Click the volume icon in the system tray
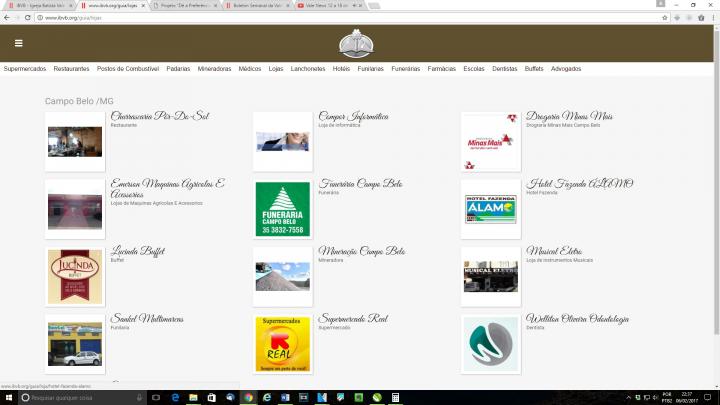 [655, 398]
